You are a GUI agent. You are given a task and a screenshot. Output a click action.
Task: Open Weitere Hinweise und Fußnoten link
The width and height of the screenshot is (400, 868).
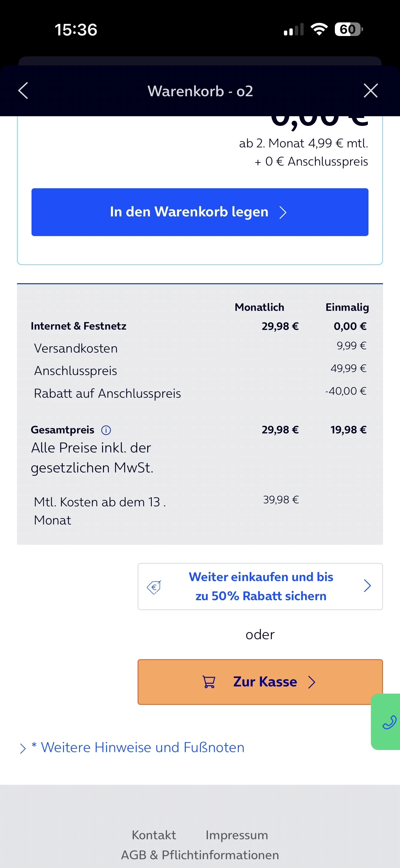pos(142,747)
